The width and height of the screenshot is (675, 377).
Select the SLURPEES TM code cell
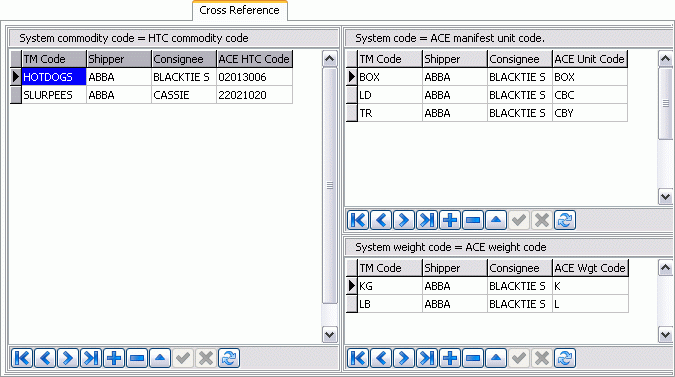coord(54,95)
